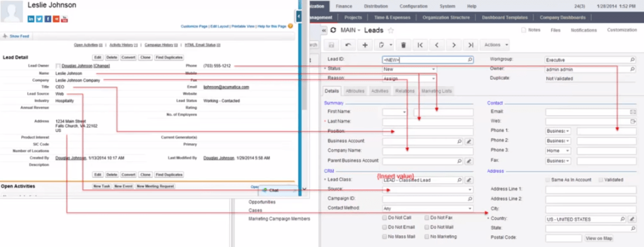Click magnifier icon in Lead ID field

pyautogui.click(x=470, y=60)
